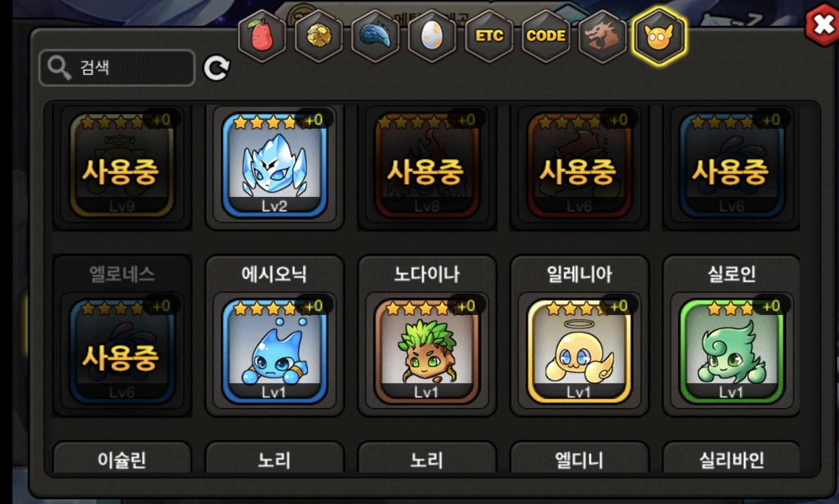Select the brown dragon head tab
Viewport: 839px width, 504px height.
[x=603, y=36]
